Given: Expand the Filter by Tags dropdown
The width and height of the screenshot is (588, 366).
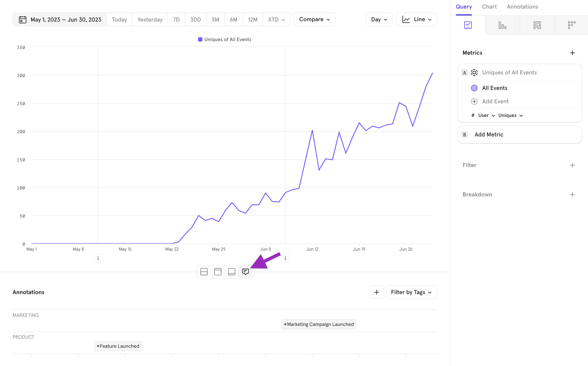Looking at the screenshot, I should [411, 292].
